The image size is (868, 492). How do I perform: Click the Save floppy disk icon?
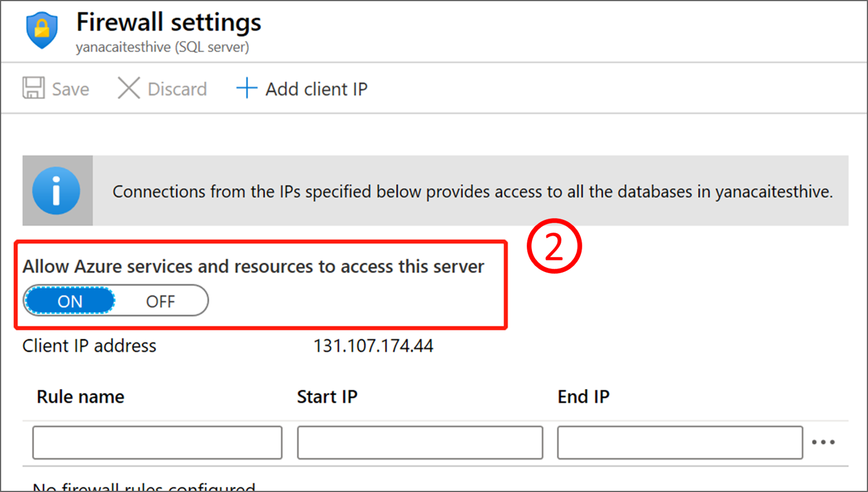pyautogui.click(x=34, y=89)
